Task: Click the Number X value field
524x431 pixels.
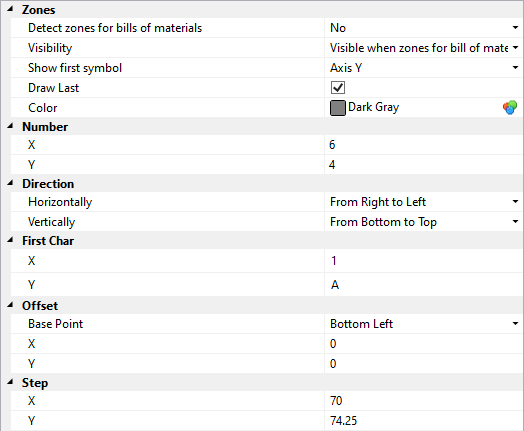Action: 424,145
